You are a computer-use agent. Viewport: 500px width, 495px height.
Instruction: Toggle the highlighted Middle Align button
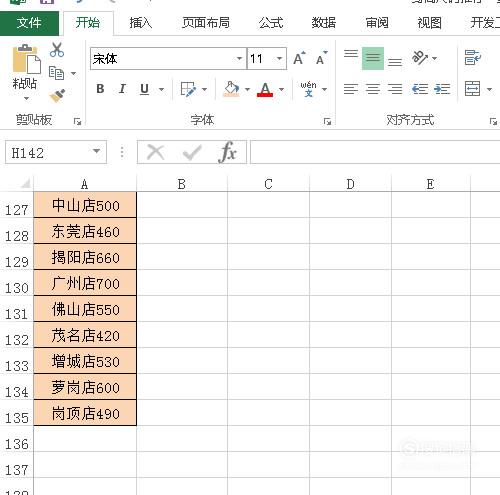click(373, 58)
